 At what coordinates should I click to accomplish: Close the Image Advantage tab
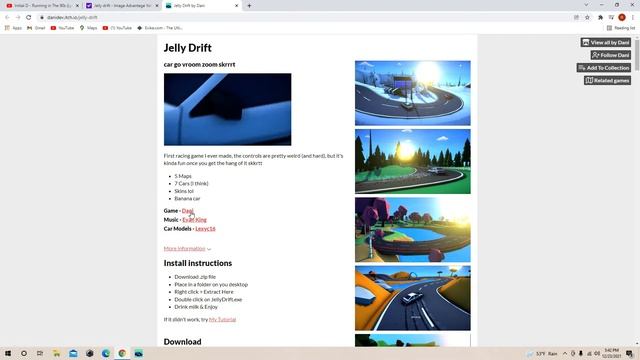pyautogui.click(x=157, y=6)
